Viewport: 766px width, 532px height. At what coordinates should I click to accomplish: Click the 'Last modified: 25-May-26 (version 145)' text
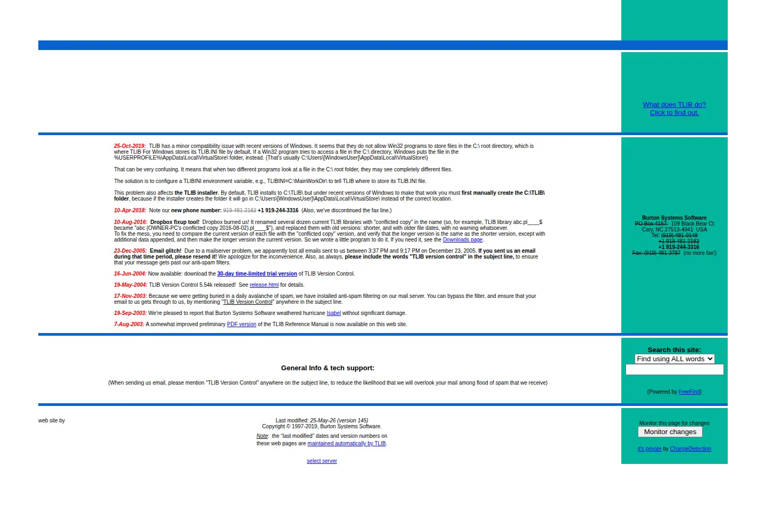(x=322, y=421)
